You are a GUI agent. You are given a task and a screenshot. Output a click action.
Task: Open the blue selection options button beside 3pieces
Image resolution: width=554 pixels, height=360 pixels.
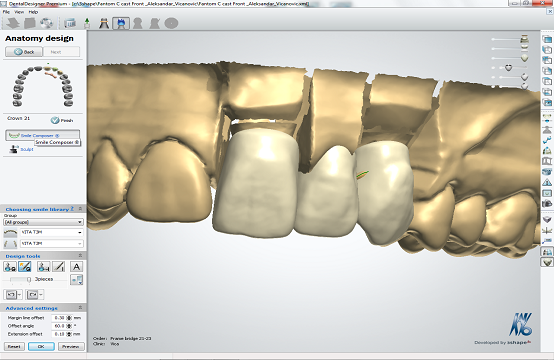76,279
